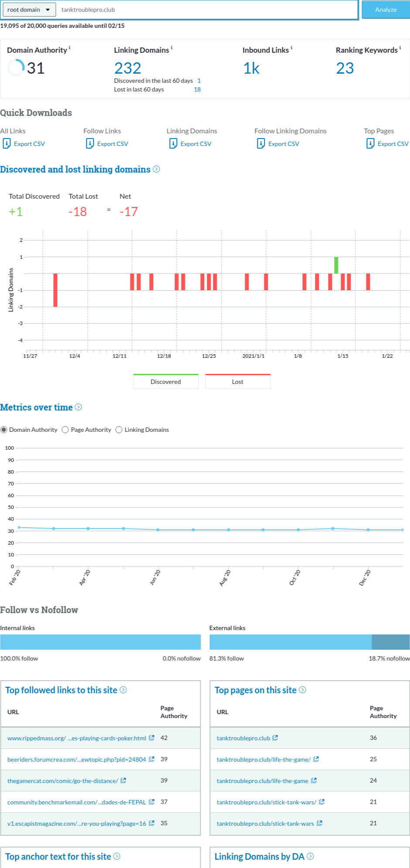
Task: Click the Domain Authority info icon
Action: click(x=70, y=47)
